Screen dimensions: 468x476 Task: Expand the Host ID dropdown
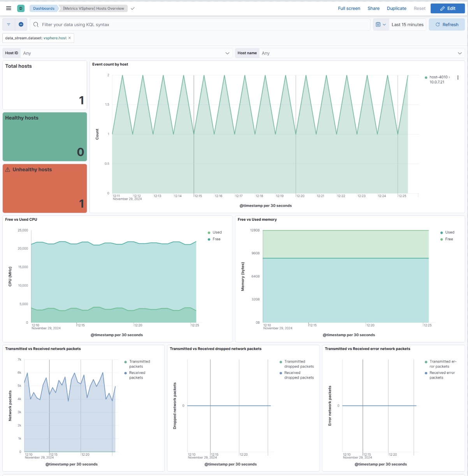coord(227,53)
